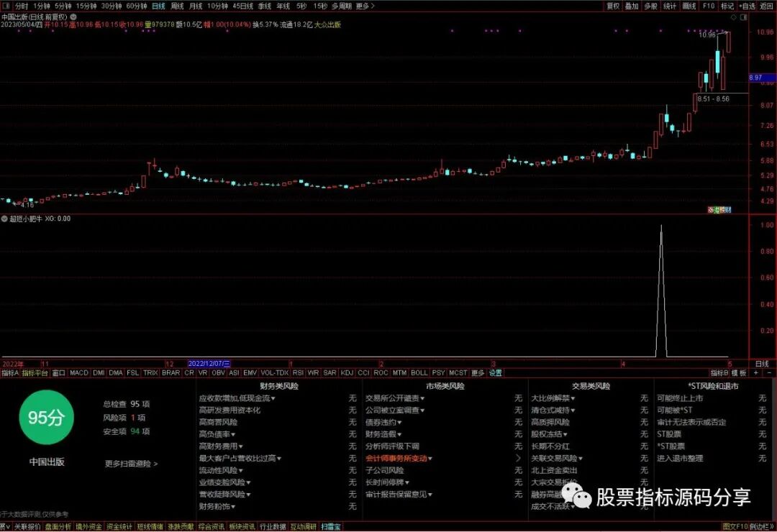Select the 15分钟 period
777x532 pixels.
(86, 6)
